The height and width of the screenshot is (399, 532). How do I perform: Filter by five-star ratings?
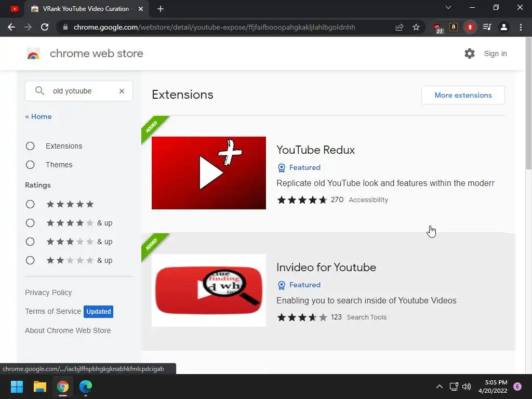(30, 204)
